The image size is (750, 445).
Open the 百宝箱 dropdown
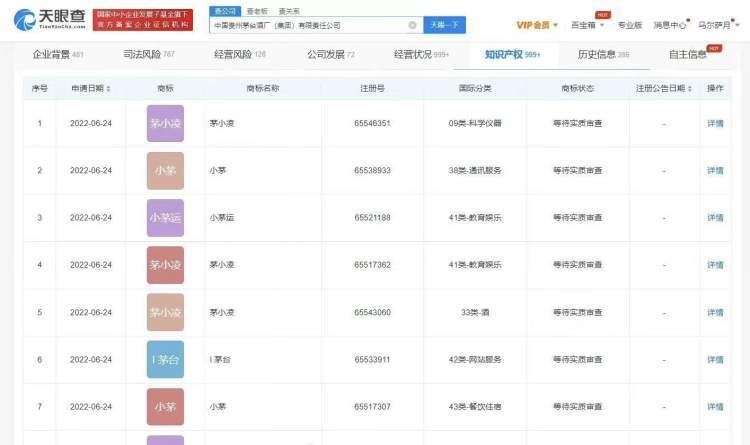click(x=588, y=25)
